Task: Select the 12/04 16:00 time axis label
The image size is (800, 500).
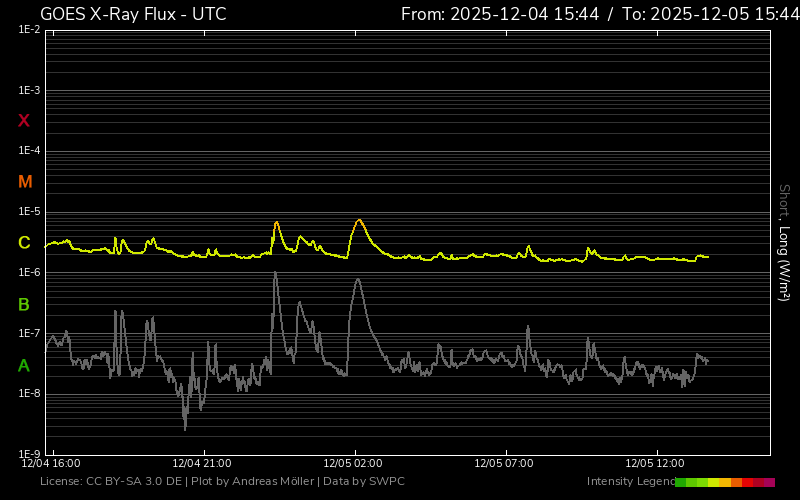Action: tap(51, 464)
